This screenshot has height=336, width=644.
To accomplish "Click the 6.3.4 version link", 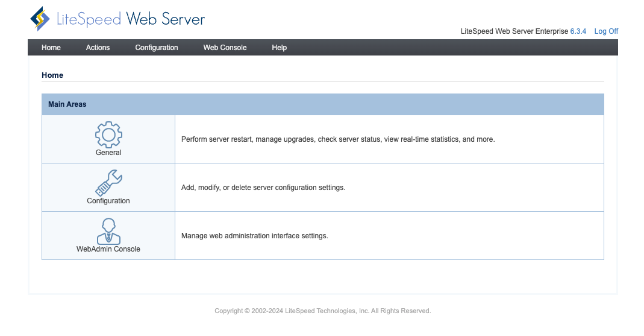I will pos(578,31).
